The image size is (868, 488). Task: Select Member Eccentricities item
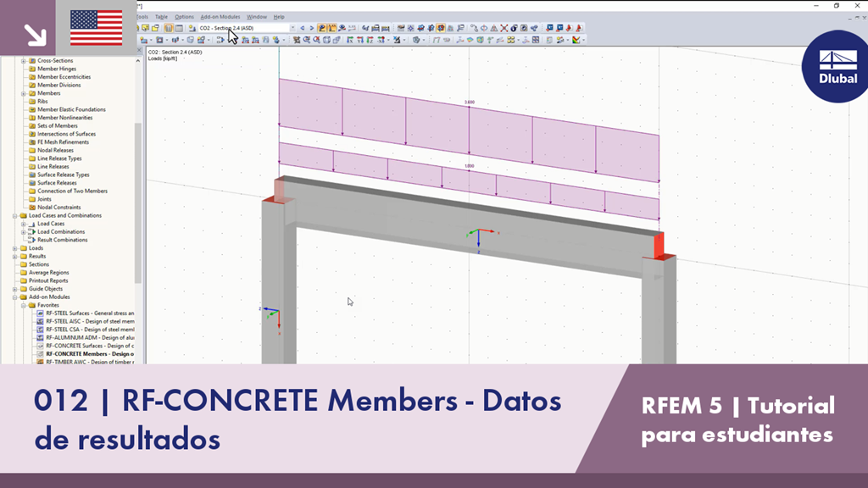[x=64, y=77]
